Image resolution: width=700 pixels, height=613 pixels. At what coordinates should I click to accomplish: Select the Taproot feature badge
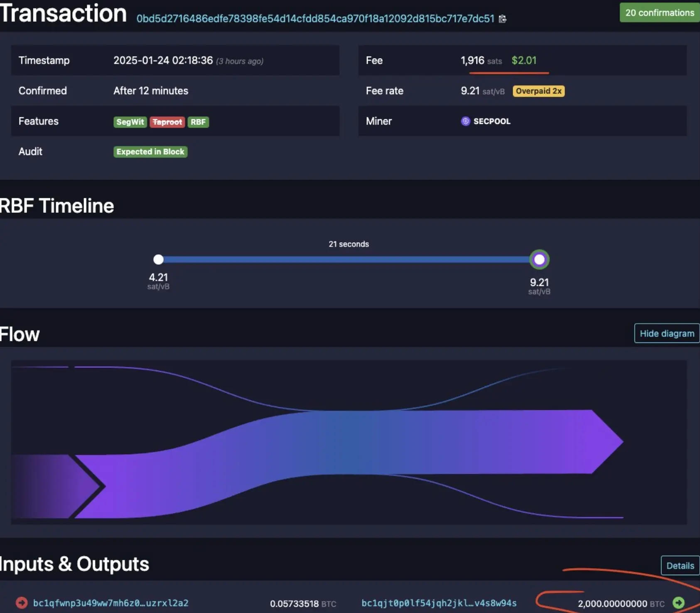click(x=167, y=122)
